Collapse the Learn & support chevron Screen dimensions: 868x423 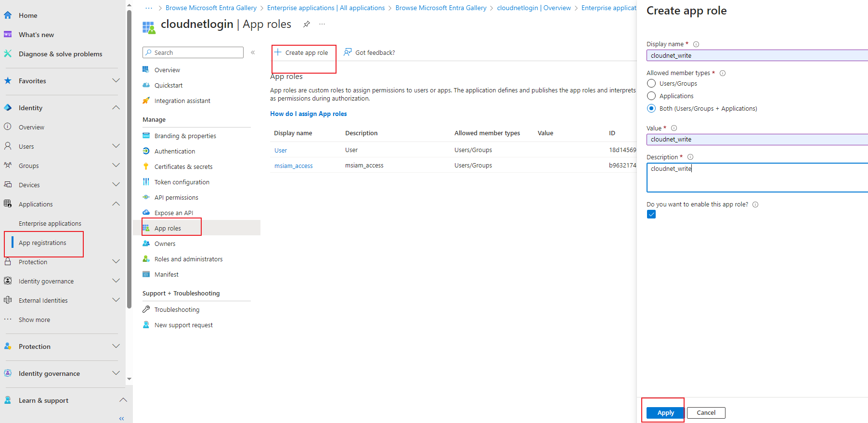pyautogui.click(x=123, y=400)
